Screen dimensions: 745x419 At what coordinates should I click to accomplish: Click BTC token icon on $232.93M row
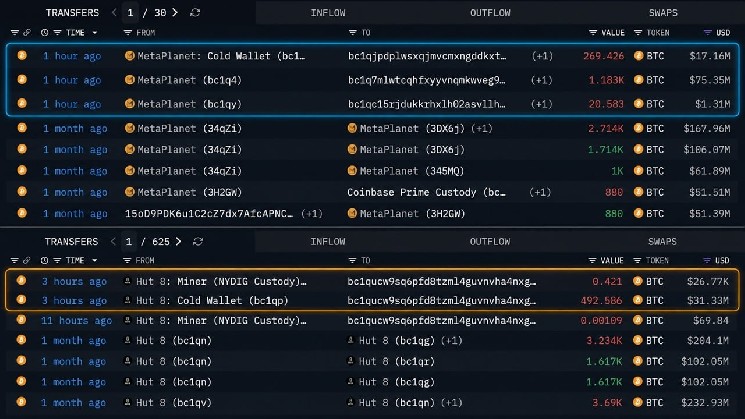(x=638, y=402)
